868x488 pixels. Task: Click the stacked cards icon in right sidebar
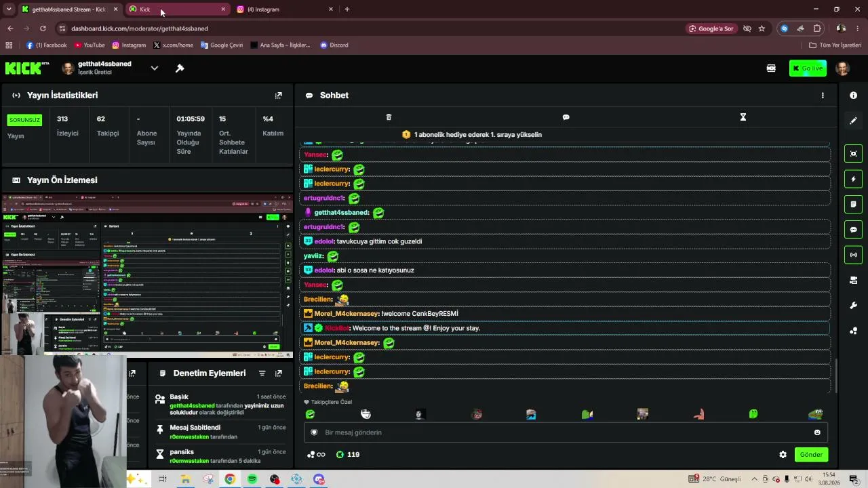[853, 280]
